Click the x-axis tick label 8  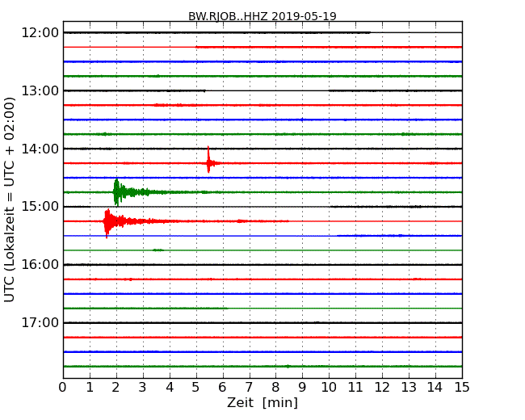(275, 387)
